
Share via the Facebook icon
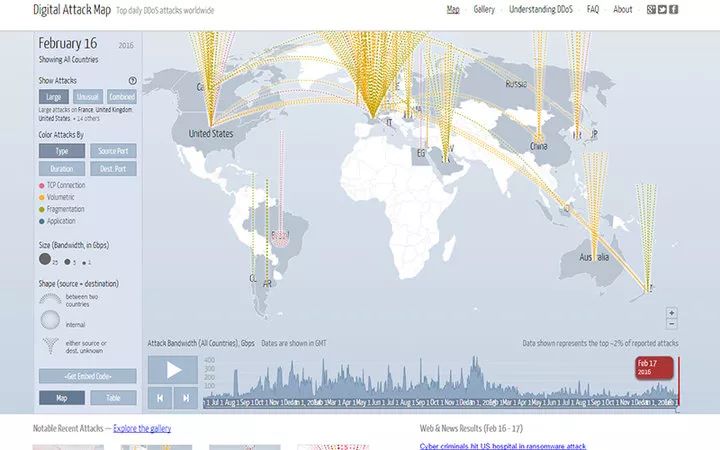click(x=673, y=10)
